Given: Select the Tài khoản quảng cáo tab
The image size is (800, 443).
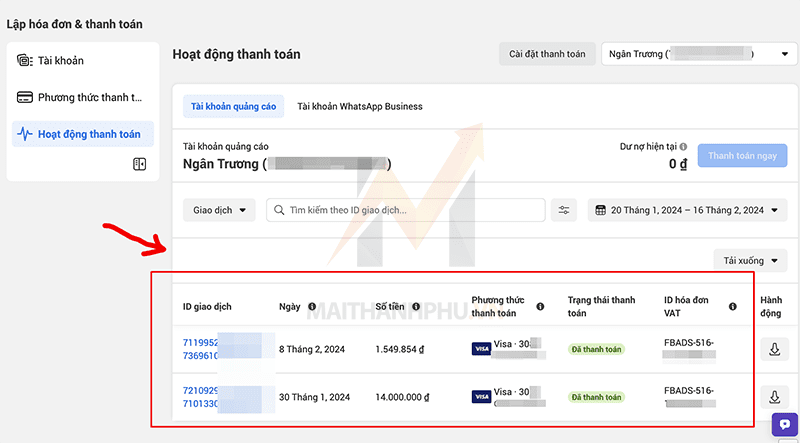Looking at the screenshot, I should pos(233,106).
